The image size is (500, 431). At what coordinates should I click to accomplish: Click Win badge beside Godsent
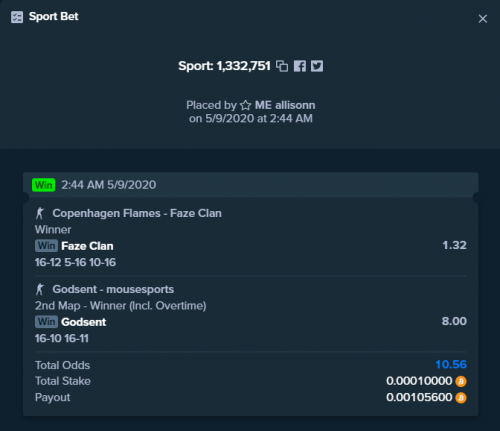tap(46, 322)
